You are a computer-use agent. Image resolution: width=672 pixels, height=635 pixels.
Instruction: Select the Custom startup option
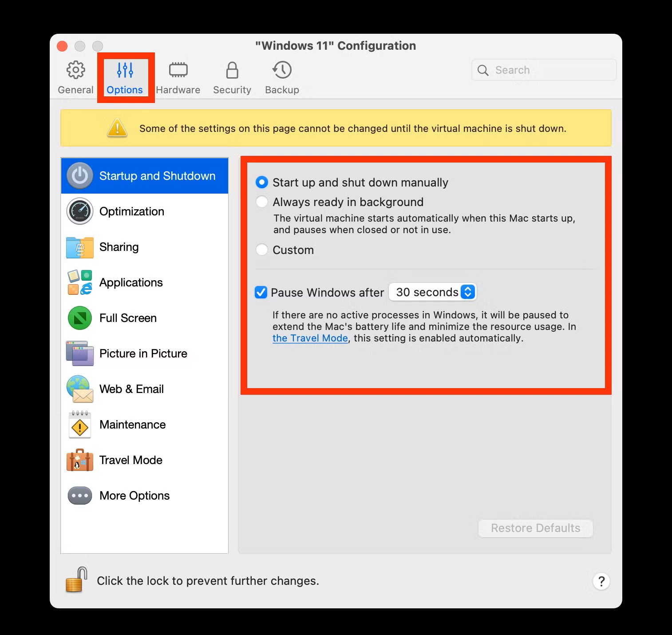(262, 250)
